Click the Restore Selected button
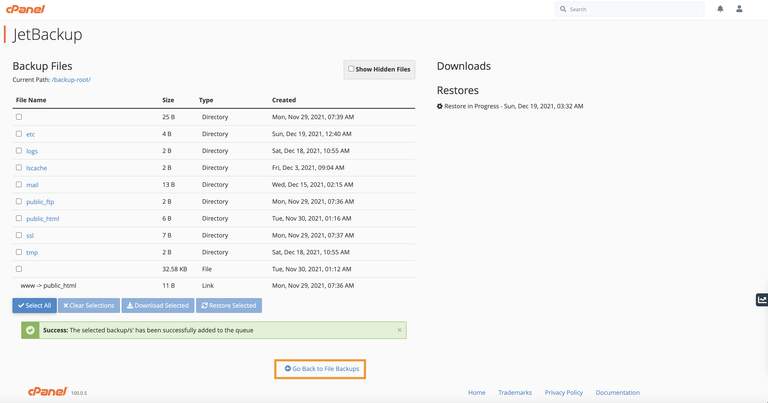This screenshot has height=403, width=768. [x=229, y=306]
